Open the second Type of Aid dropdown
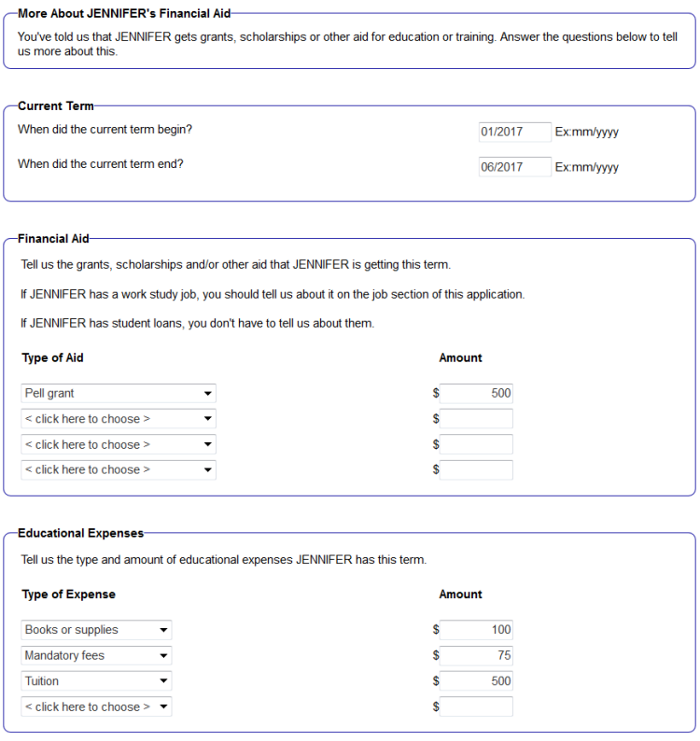 point(119,419)
